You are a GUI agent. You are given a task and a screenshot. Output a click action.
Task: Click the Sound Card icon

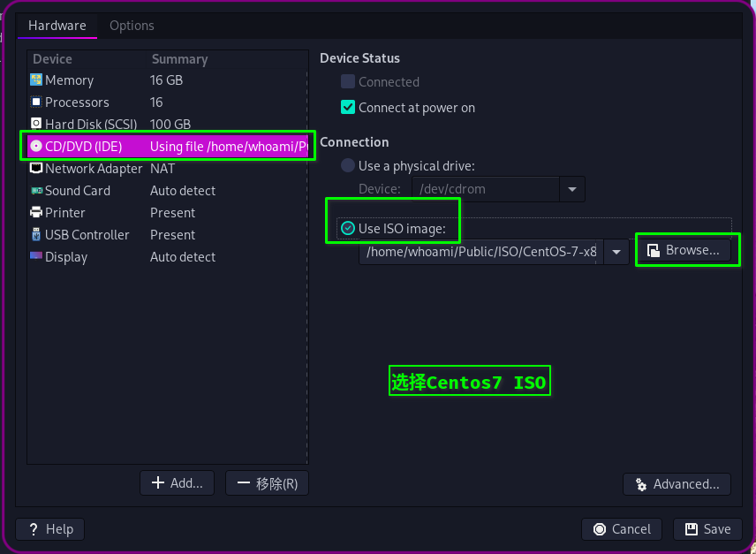coord(36,191)
